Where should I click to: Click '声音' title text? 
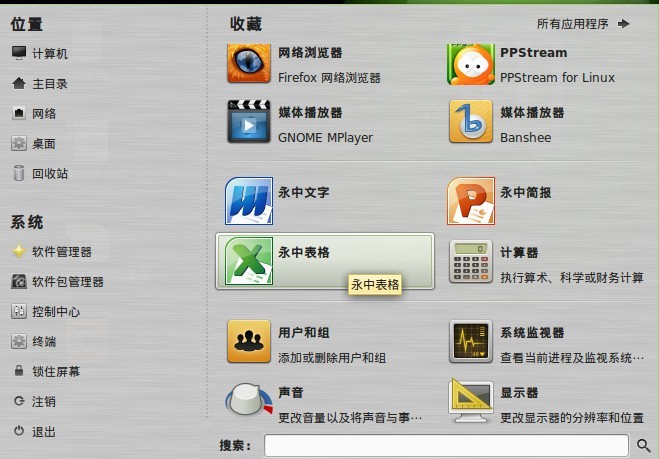coord(291,393)
